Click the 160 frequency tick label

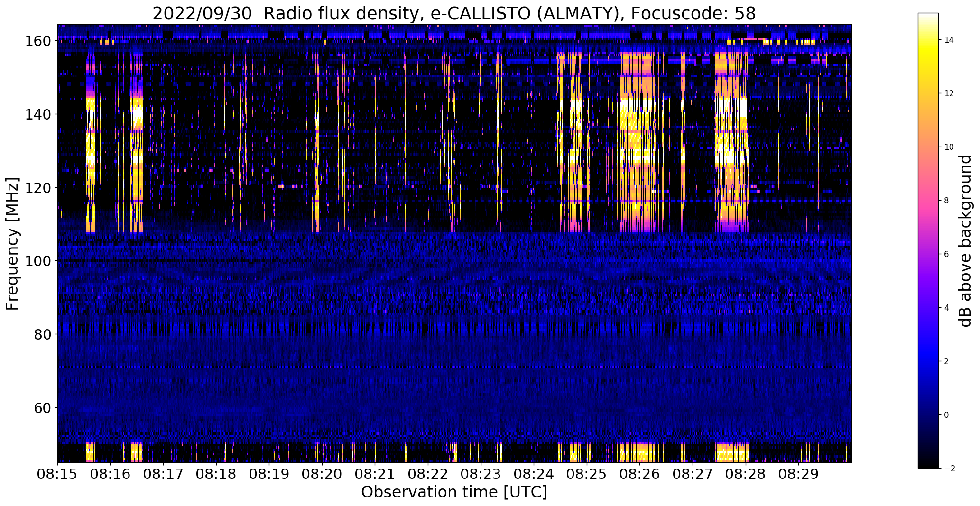pyautogui.click(x=38, y=41)
